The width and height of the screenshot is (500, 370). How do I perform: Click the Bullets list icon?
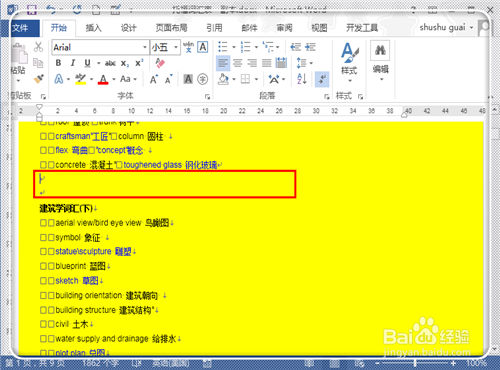223,47
